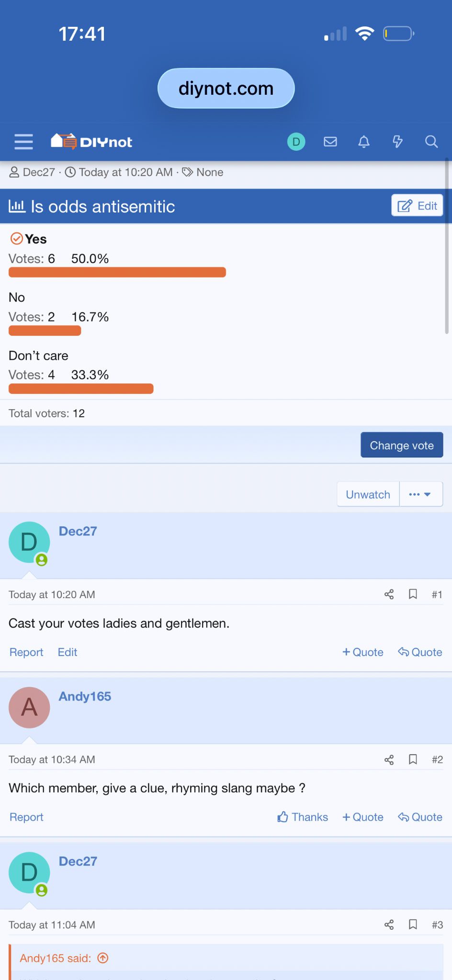Toggle Unwatch for this thread

pyautogui.click(x=368, y=494)
